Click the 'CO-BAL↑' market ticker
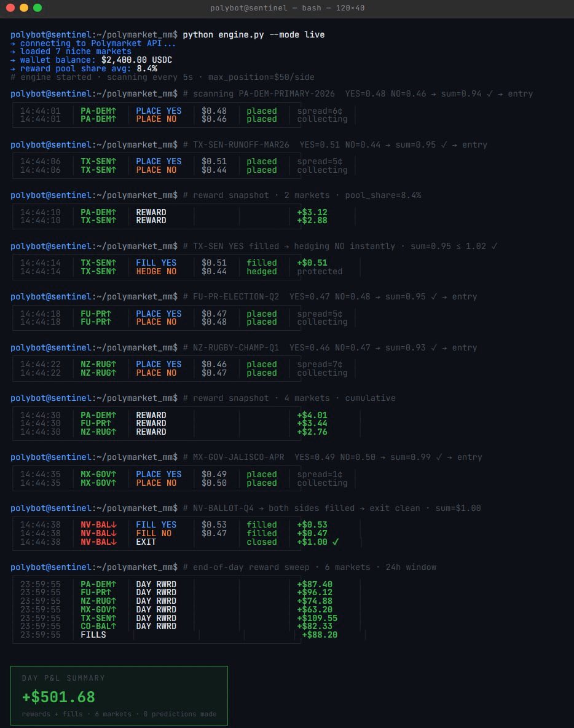The width and height of the screenshot is (574, 728). click(x=98, y=627)
